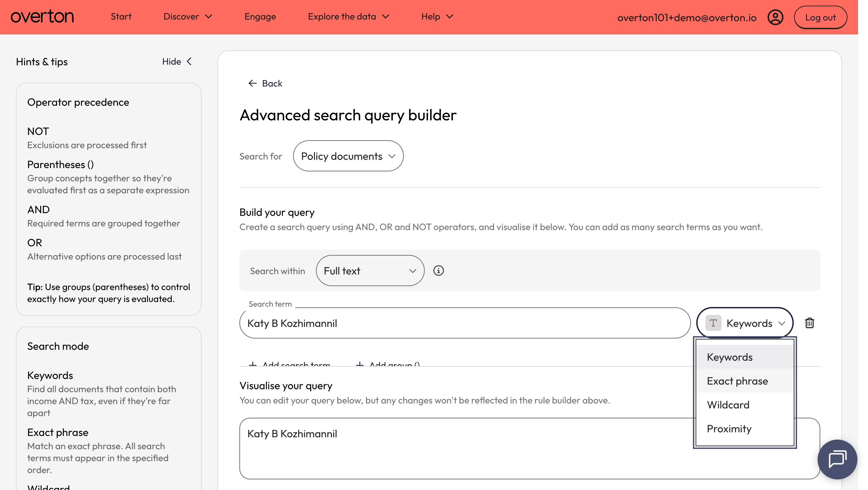This screenshot has height=490, width=868.
Task: Expand the Discover menu
Action: pos(188,17)
